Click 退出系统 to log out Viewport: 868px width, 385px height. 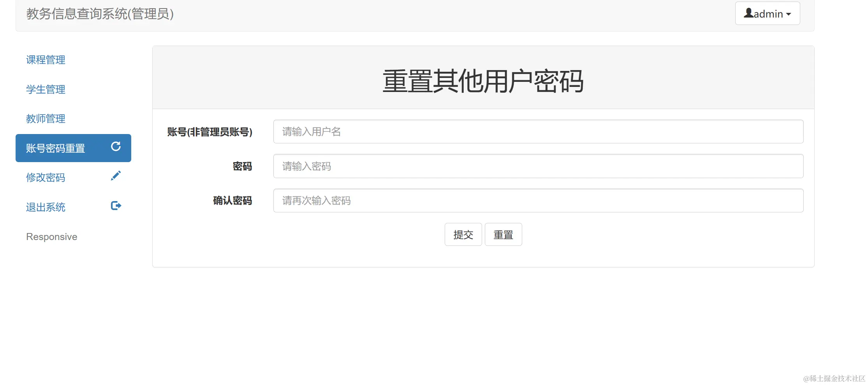click(x=46, y=207)
